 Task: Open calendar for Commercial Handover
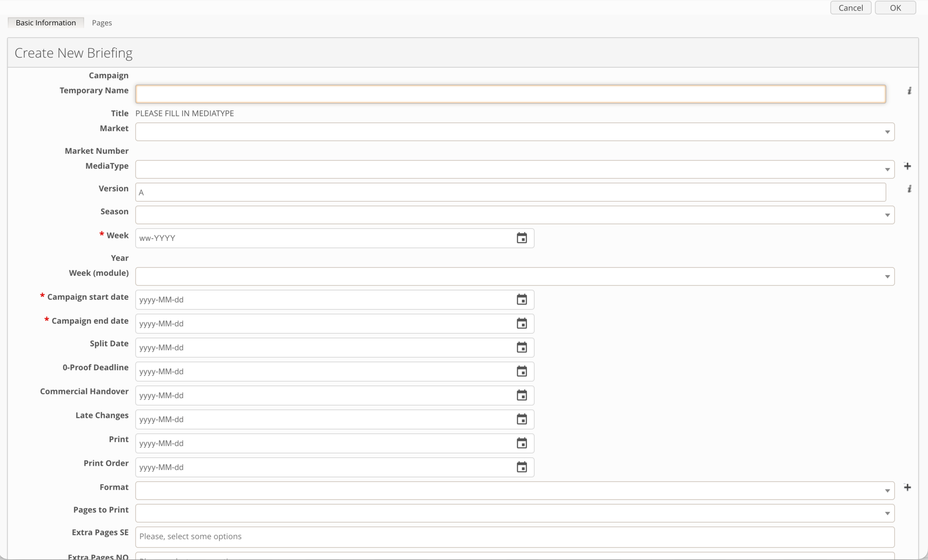coord(522,395)
